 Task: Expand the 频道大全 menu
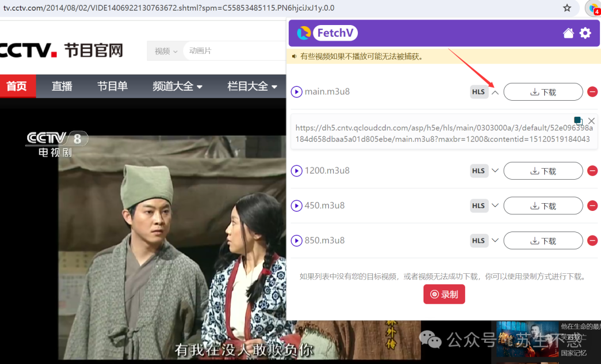pyautogui.click(x=178, y=86)
